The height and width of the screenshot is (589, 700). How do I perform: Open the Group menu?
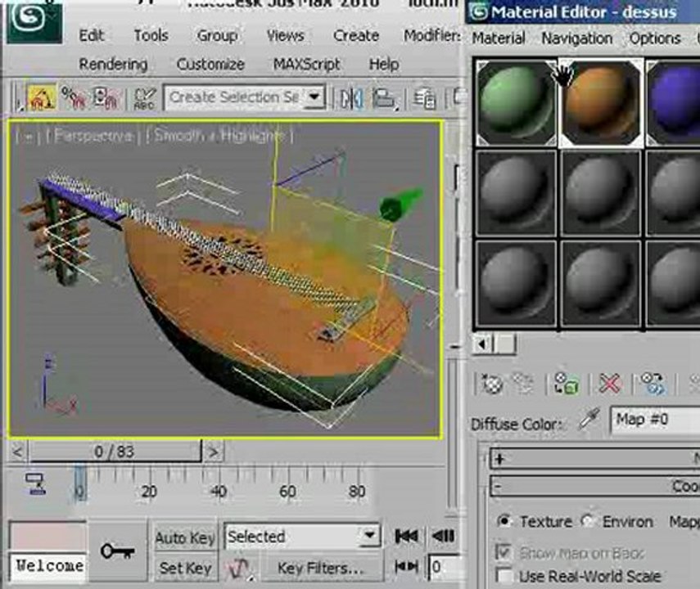pyautogui.click(x=217, y=35)
